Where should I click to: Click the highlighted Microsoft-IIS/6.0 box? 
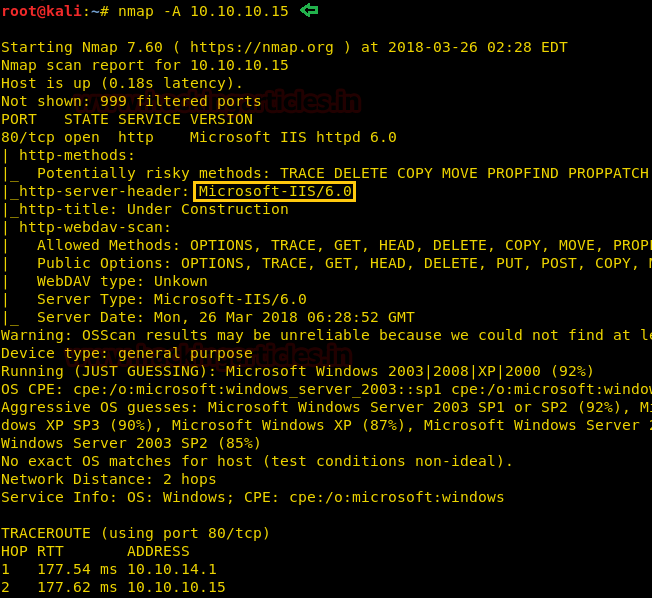click(274, 191)
